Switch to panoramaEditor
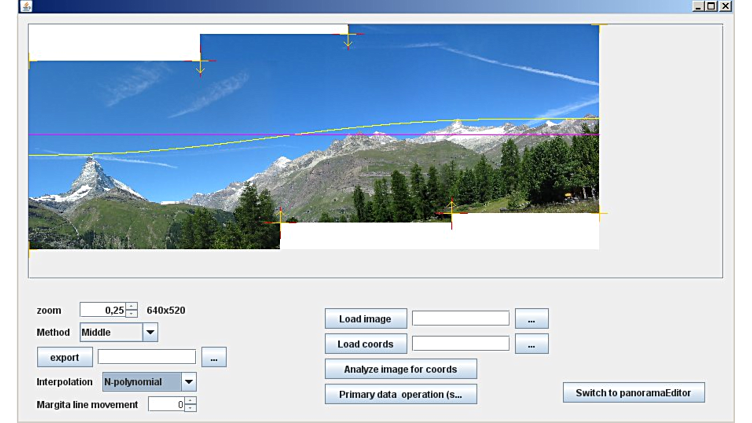This screenshot has height=423, width=752. tap(633, 393)
